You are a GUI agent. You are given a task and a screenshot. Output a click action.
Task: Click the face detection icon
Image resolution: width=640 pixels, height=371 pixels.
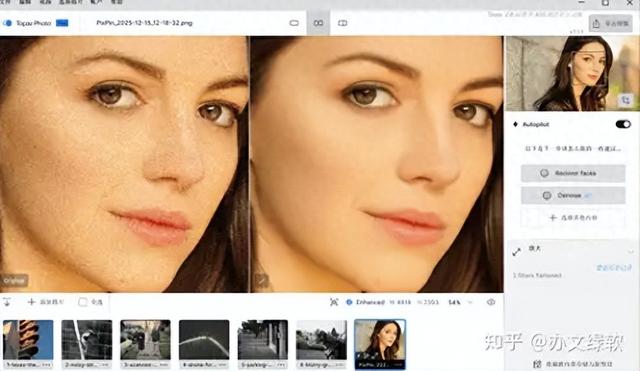(x=334, y=302)
